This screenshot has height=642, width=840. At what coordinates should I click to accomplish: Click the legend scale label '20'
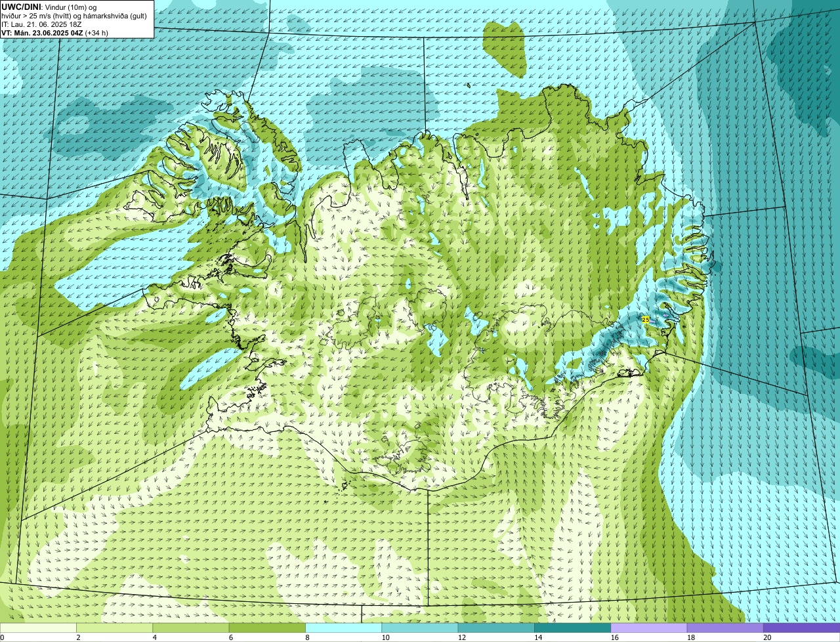coord(766,637)
